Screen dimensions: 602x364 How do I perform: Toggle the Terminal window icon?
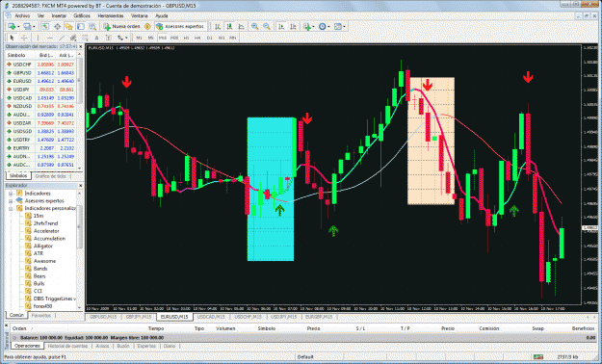click(81, 27)
